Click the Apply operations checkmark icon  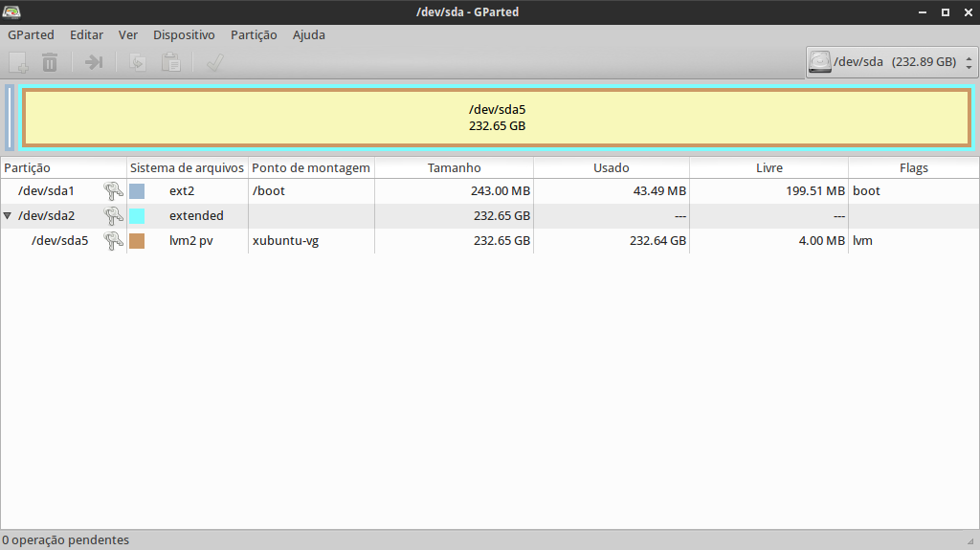pos(215,62)
